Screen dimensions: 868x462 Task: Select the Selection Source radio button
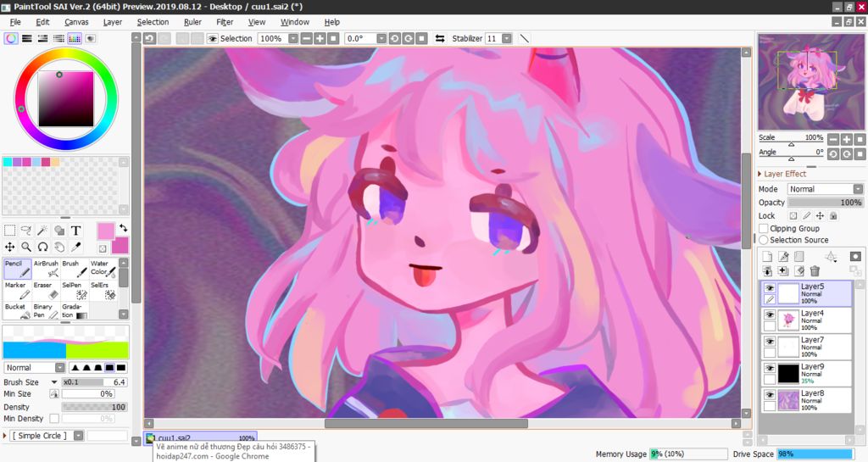point(764,240)
